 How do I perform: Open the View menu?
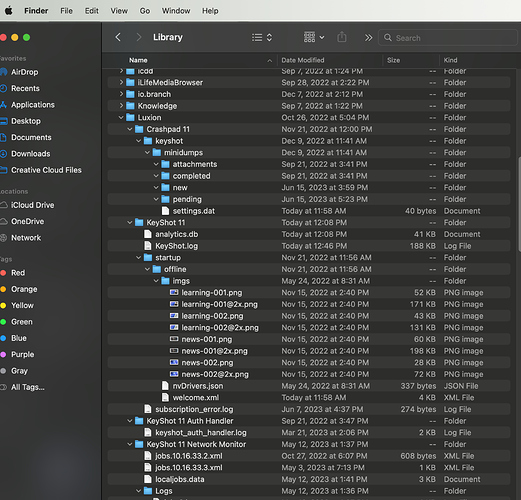(119, 11)
